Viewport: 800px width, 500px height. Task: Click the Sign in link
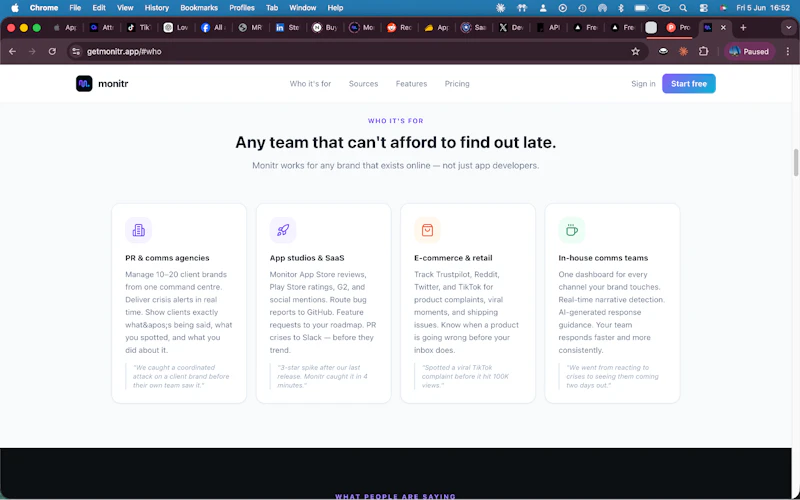coord(643,84)
